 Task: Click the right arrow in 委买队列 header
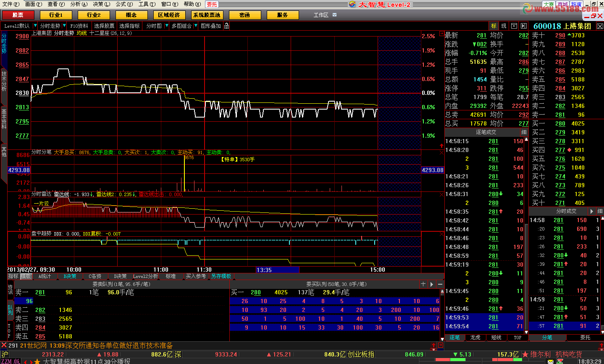point(432,284)
